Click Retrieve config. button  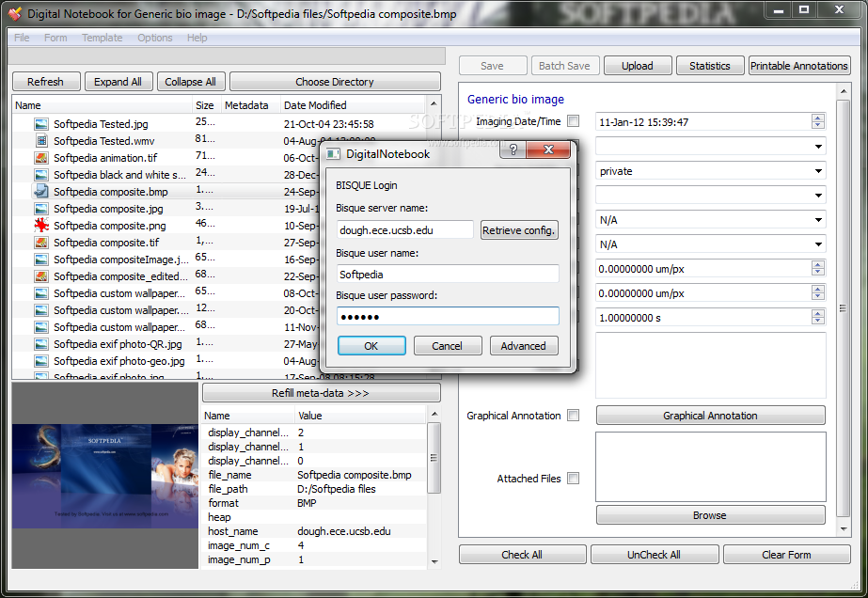point(519,230)
